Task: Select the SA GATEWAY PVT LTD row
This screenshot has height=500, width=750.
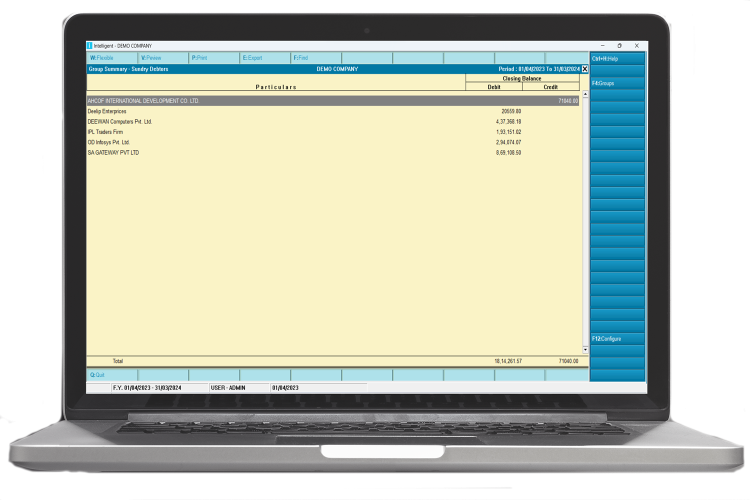Action: pos(333,153)
